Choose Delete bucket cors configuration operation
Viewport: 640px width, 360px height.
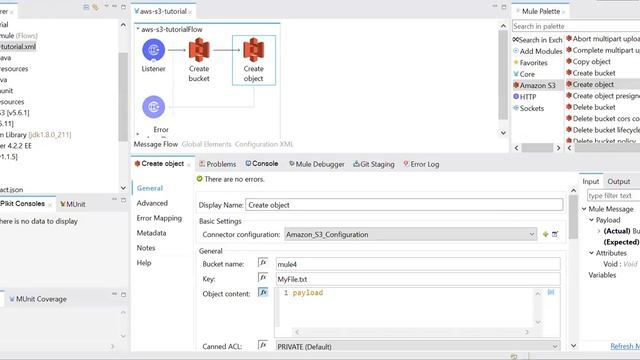coord(603,119)
